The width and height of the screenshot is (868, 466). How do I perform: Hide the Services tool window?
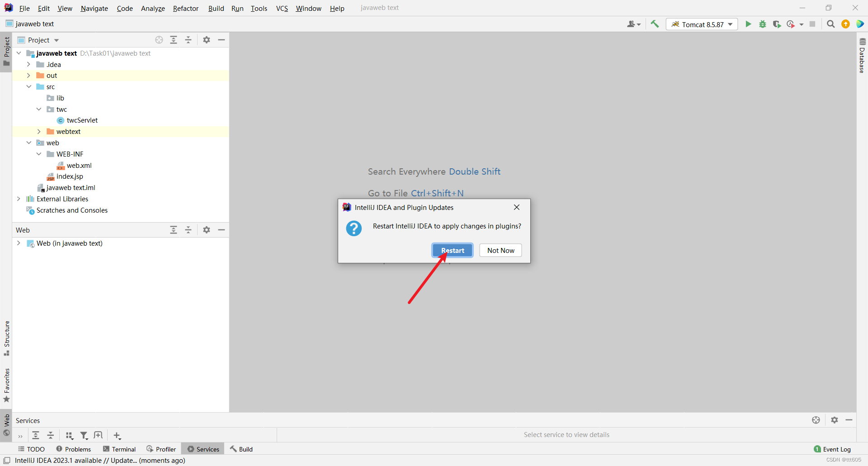coord(849,420)
